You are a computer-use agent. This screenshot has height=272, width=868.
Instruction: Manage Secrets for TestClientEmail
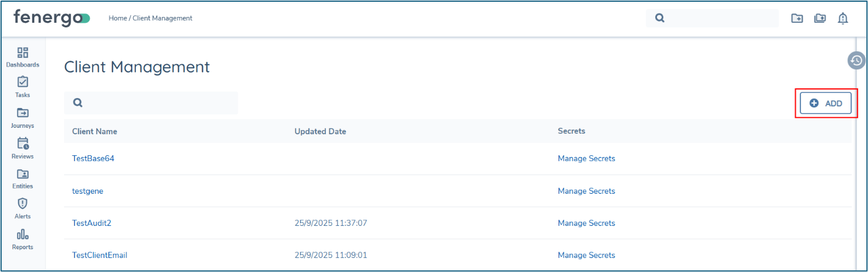point(586,255)
